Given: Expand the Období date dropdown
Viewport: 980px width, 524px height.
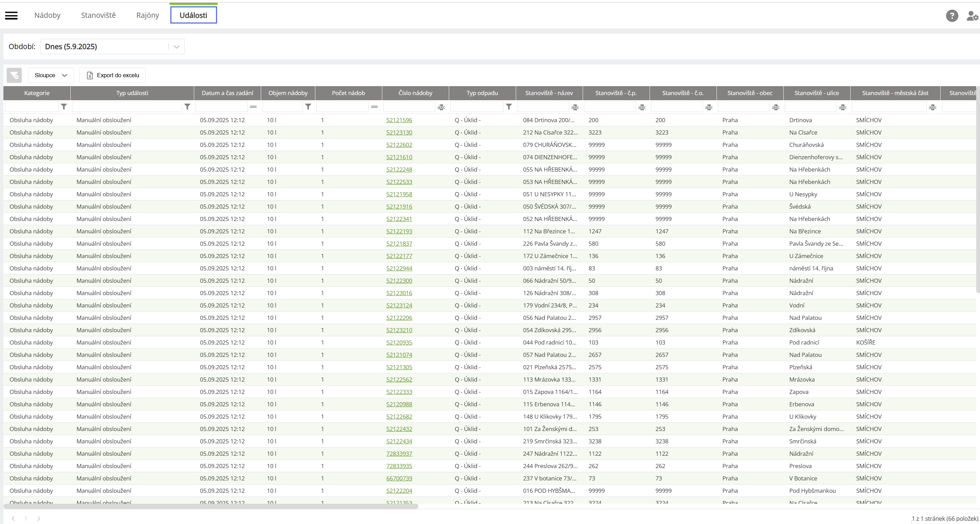Looking at the screenshot, I should point(176,47).
